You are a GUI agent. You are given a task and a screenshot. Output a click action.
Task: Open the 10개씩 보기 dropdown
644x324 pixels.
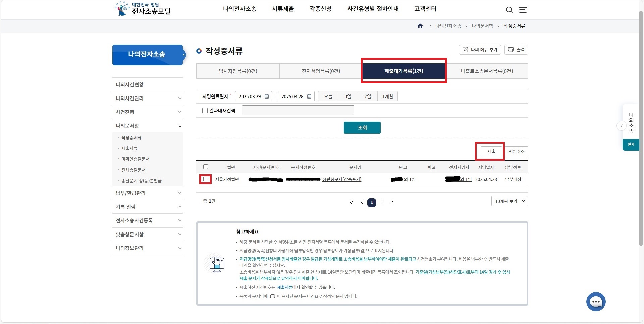click(509, 201)
